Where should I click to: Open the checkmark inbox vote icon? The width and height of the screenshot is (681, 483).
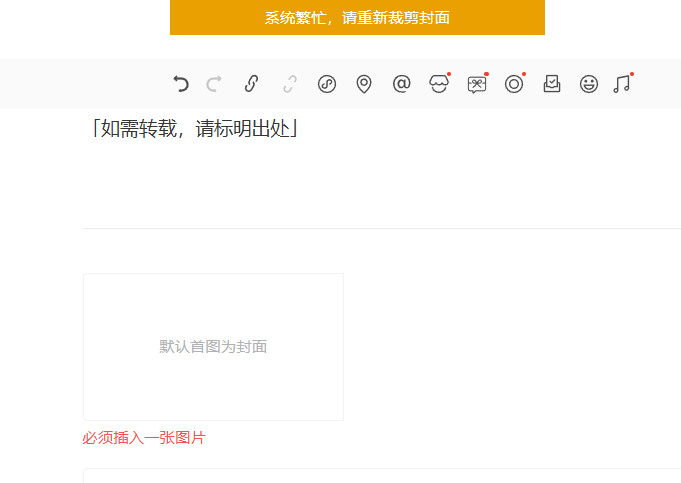(x=552, y=84)
